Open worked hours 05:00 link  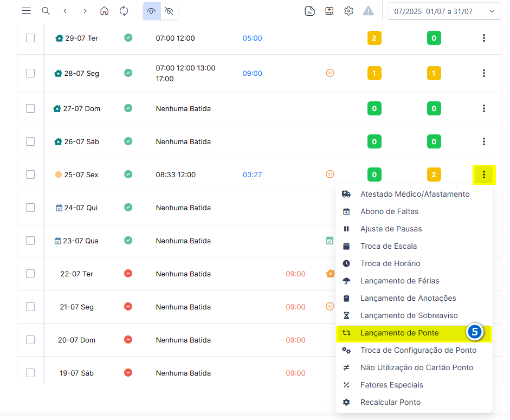pos(252,38)
